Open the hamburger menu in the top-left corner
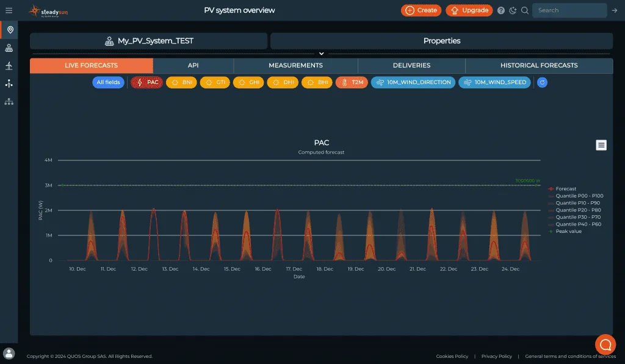The height and width of the screenshot is (364, 625). [x=9, y=10]
